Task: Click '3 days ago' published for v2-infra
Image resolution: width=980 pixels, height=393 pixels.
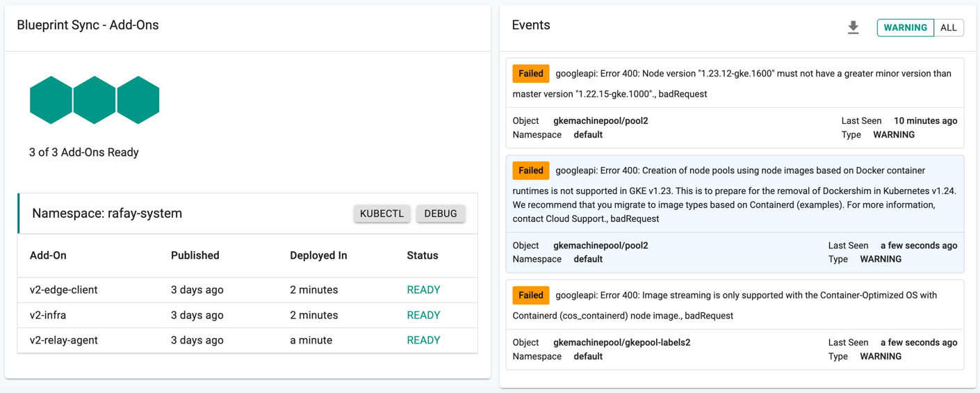Action: tap(197, 315)
